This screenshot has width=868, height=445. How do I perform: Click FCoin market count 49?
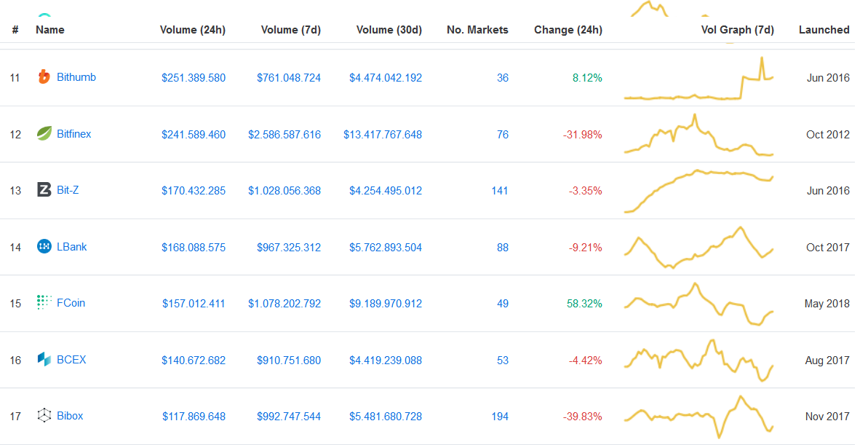[x=503, y=304]
